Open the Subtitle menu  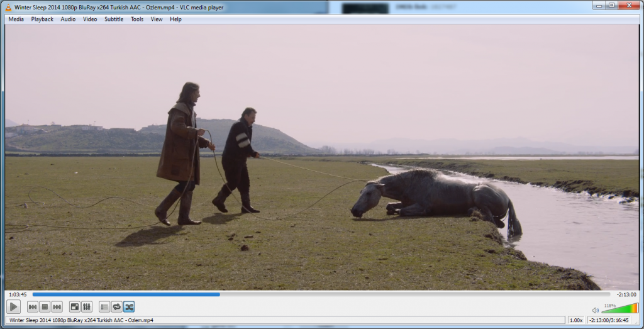114,19
